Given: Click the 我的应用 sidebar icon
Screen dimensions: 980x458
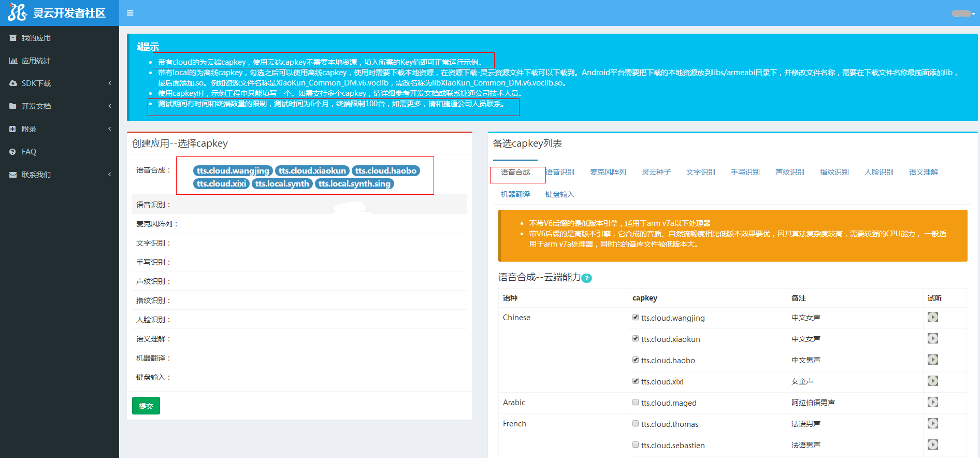Looking at the screenshot, I should 13,38.
